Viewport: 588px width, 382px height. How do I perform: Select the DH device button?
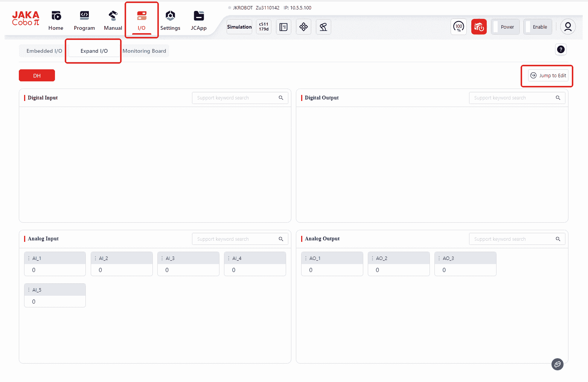(x=37, y=75)
